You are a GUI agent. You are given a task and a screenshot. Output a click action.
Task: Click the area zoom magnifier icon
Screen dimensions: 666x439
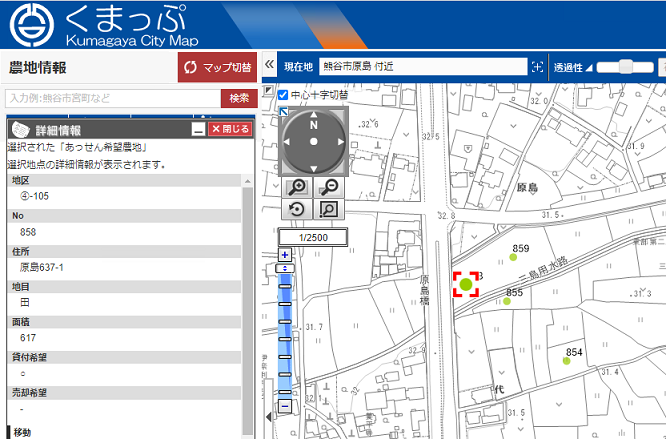(x=328, y=209)
